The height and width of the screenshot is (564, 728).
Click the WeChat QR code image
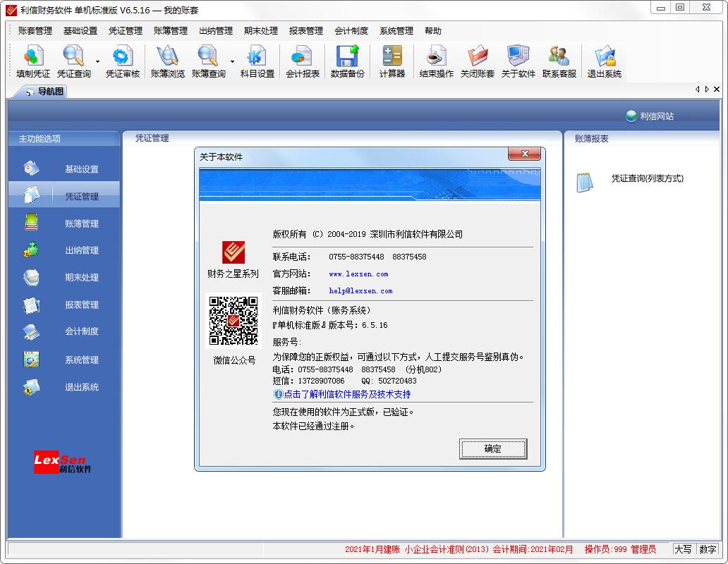click(233, 321)
